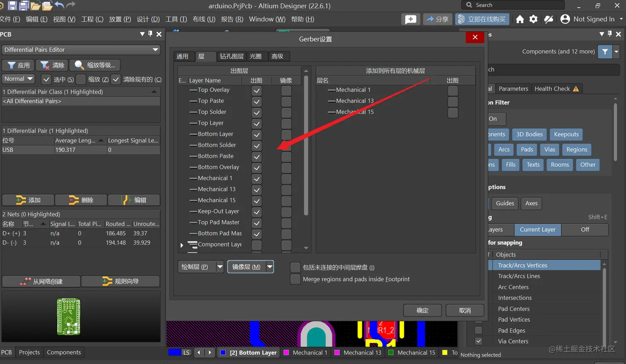The width and height of the screenshot is (626, 364).
Task: Click the 立即在线购买 button
Action: (482, 19)
